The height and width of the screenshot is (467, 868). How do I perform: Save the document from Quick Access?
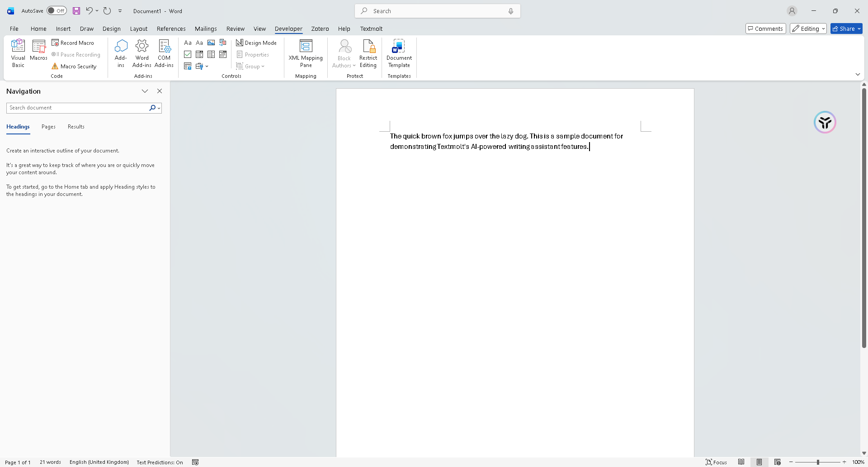[x=76, y=11]
